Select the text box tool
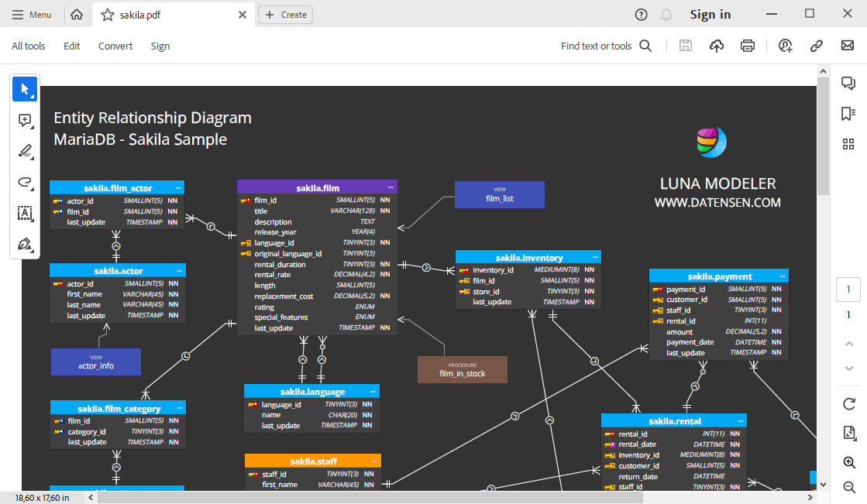867x504 pixels. coord(25,213)
